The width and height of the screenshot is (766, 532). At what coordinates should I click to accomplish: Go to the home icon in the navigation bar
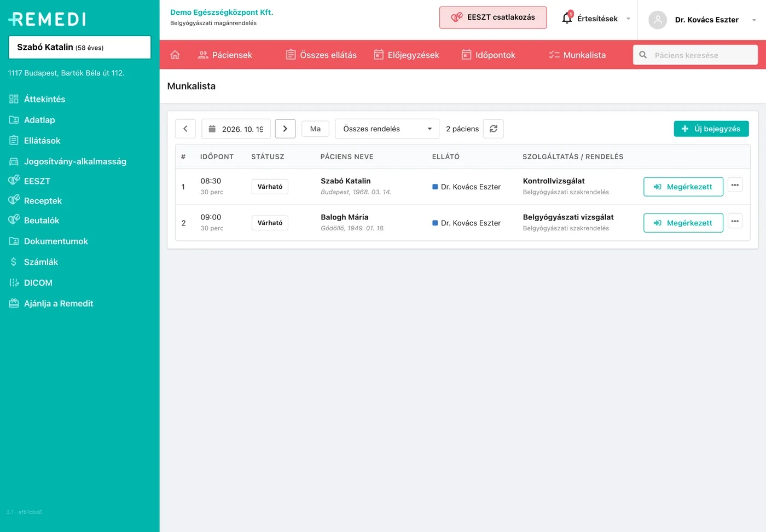[175, 55]
